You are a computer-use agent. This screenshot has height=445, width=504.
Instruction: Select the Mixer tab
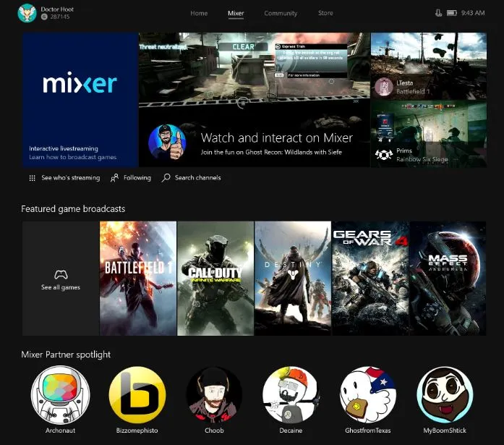click(x=236, y=14)
